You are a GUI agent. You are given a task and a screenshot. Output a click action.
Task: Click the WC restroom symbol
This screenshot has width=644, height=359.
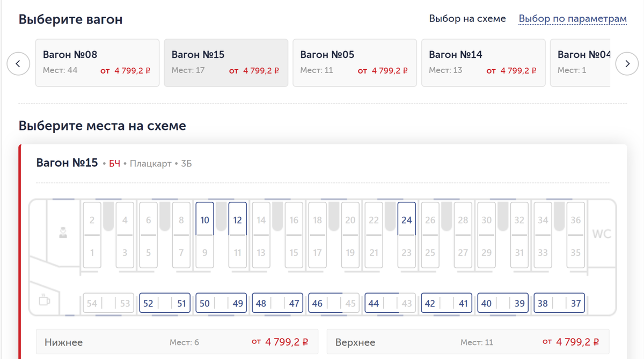(602, 235)
